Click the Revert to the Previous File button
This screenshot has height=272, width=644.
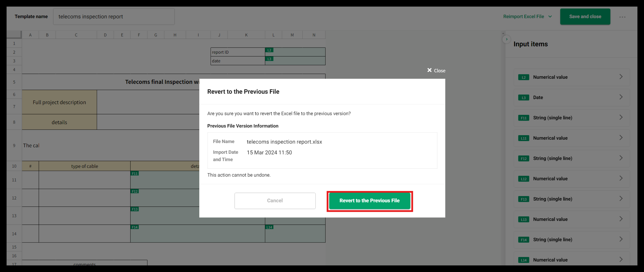point(369,200)
